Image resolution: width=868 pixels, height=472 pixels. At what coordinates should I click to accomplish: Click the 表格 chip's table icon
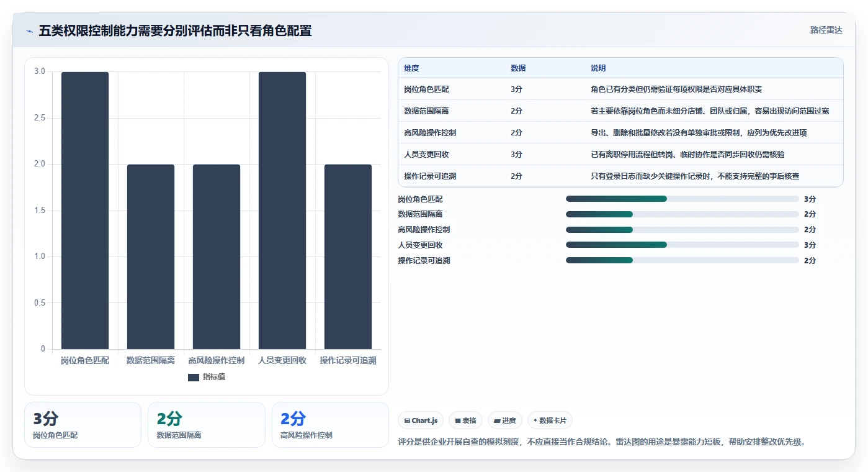(458, 420)
